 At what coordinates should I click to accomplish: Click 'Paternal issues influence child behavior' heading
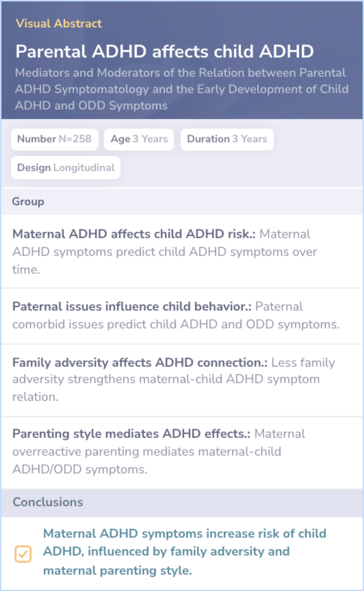(x=131, y=306)
